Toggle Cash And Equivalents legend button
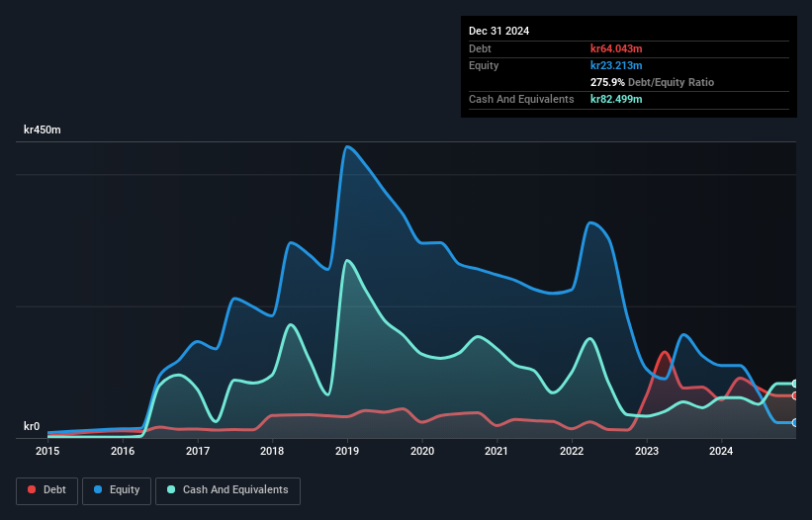The width and height of the screenshot is (812, 520). coord(227,490)
